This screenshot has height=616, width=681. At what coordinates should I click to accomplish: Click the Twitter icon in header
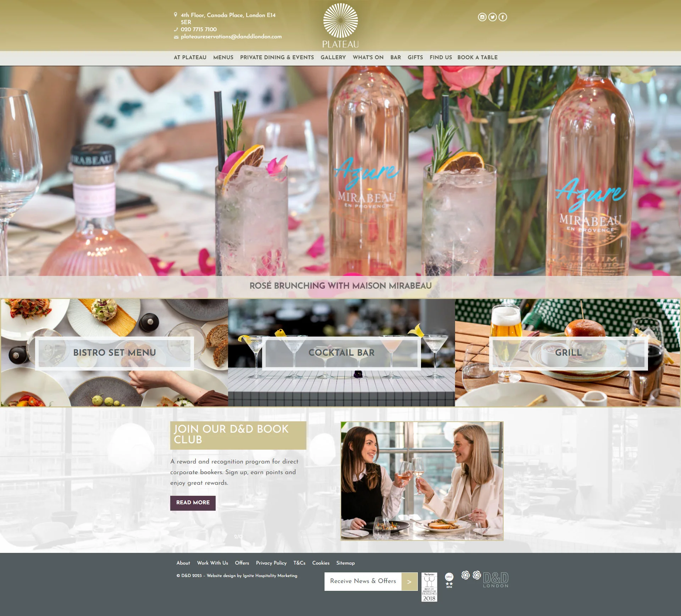click(x=492, y=17)
